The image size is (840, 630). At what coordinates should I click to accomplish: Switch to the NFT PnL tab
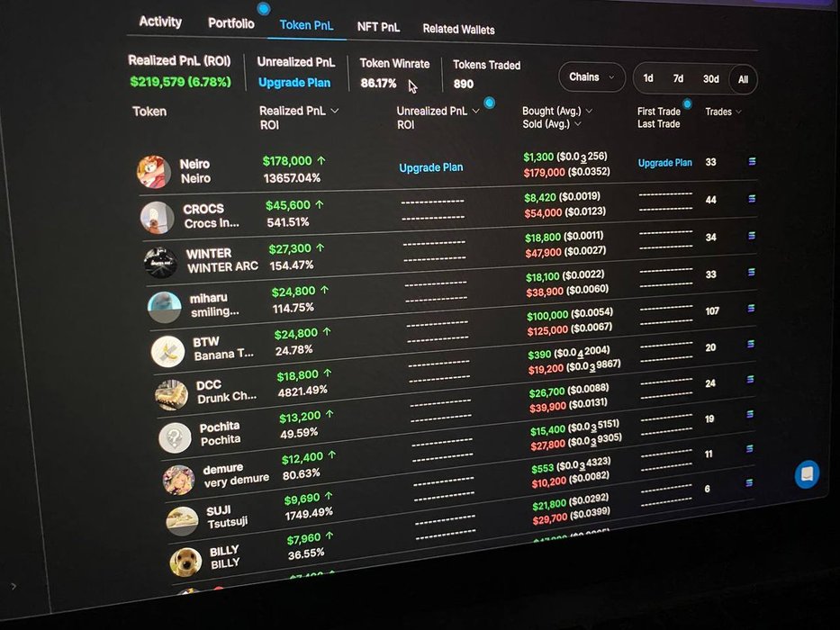(378, 27)
